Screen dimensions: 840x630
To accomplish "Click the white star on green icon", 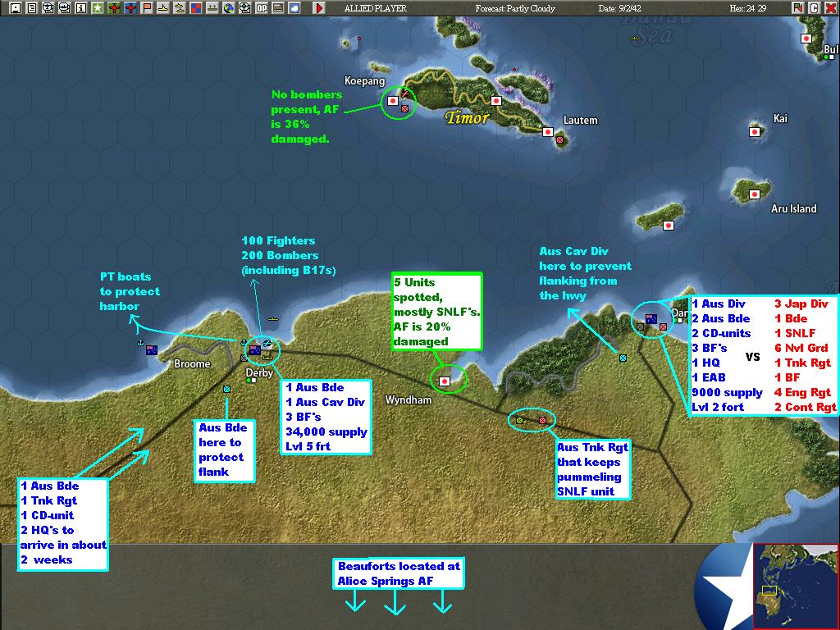I will tap(98, 8).
